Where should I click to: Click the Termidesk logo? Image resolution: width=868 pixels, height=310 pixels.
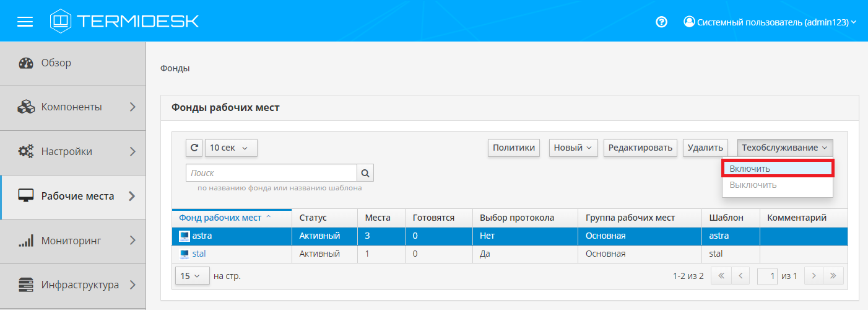(124, 21)
